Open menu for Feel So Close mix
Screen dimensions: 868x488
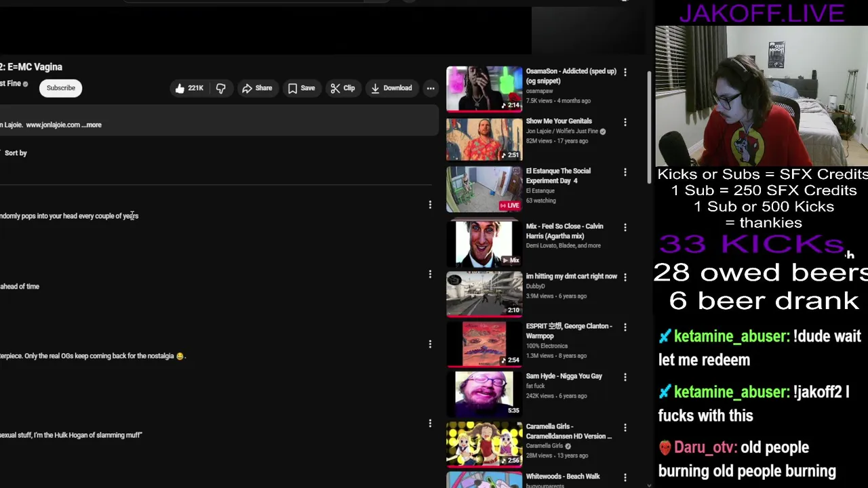[x=625, y=227]
